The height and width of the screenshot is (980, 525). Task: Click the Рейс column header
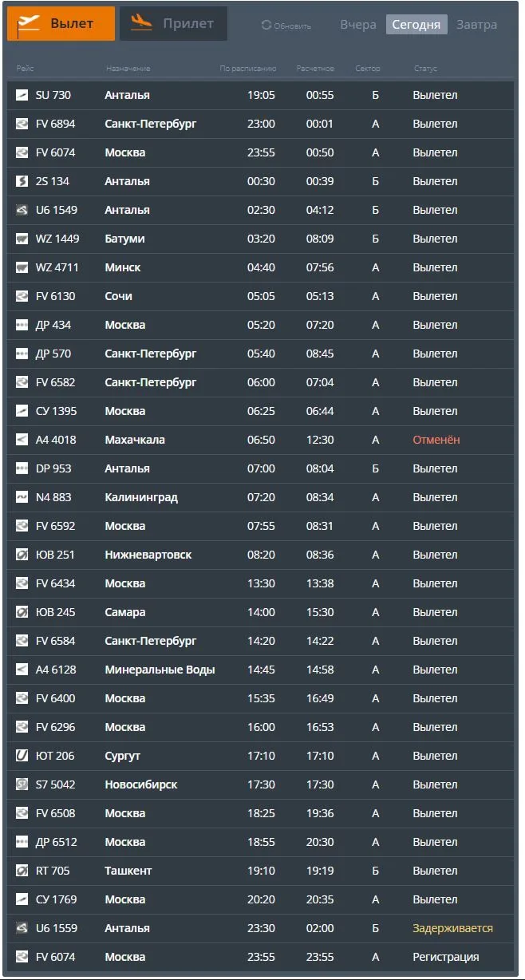tap(25, 69)
